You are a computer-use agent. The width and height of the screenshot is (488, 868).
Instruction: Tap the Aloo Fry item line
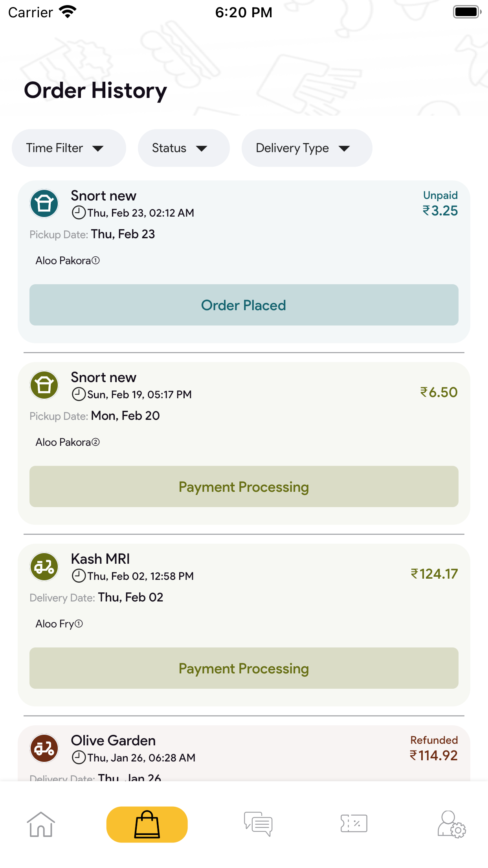click(x=59, y=624)
